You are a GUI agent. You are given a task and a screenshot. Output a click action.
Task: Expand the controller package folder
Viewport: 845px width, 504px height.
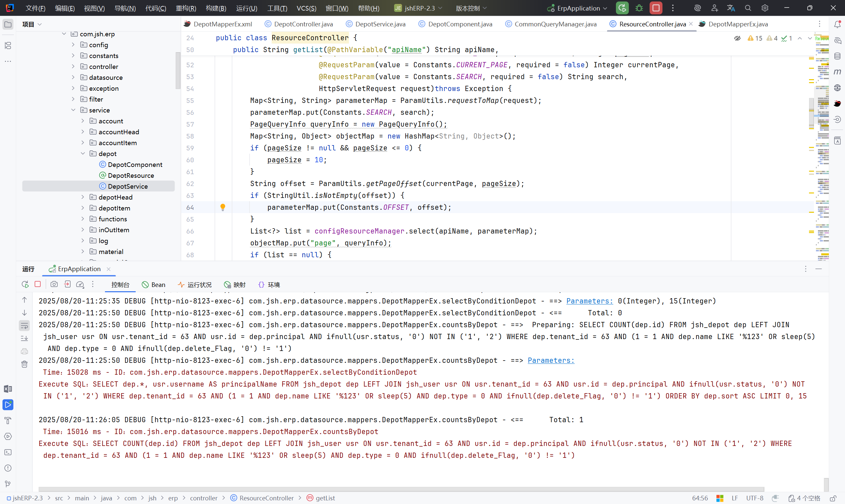click(x=73, y=67)
